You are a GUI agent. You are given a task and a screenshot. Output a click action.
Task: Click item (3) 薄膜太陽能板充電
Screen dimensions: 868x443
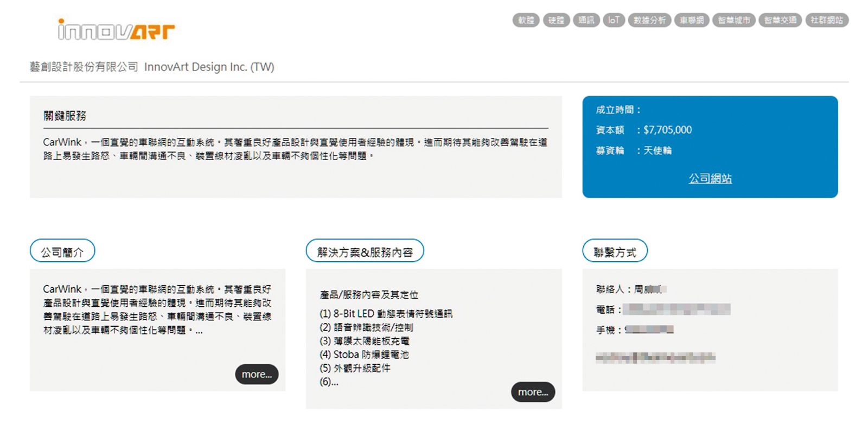click(365, 341)
